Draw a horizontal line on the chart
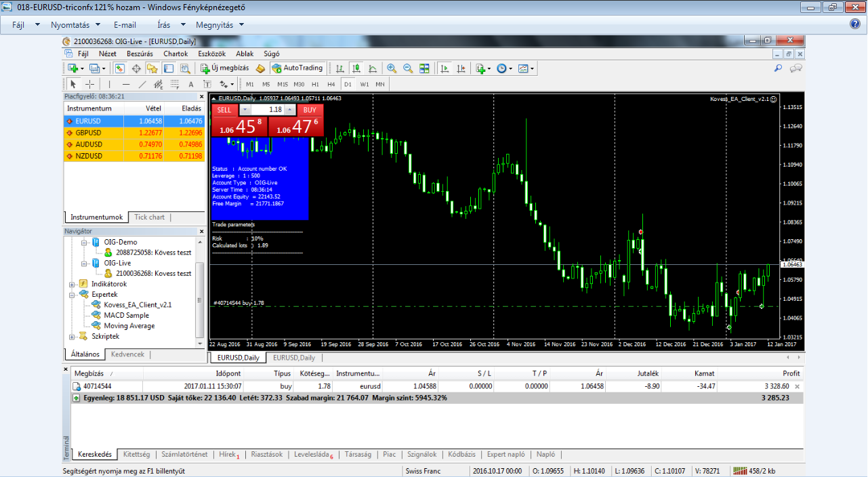868x477 pixels. pos(125,85)
